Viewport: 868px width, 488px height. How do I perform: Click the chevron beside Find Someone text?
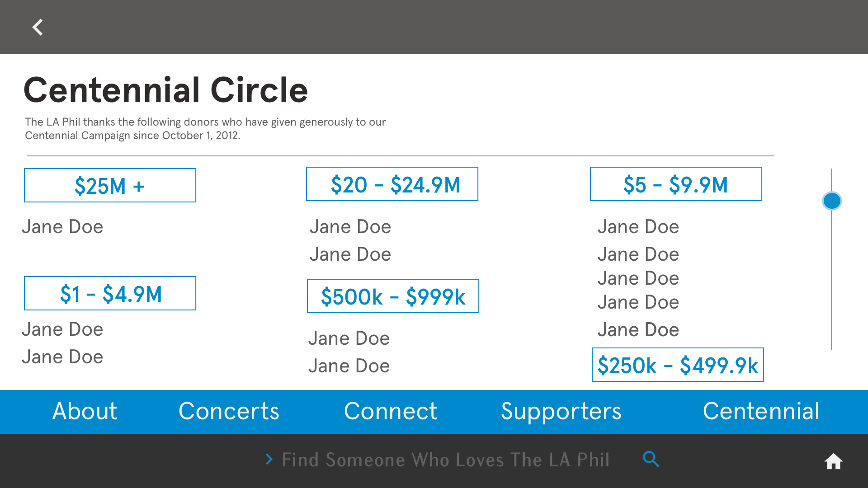[x=269, y=459]
